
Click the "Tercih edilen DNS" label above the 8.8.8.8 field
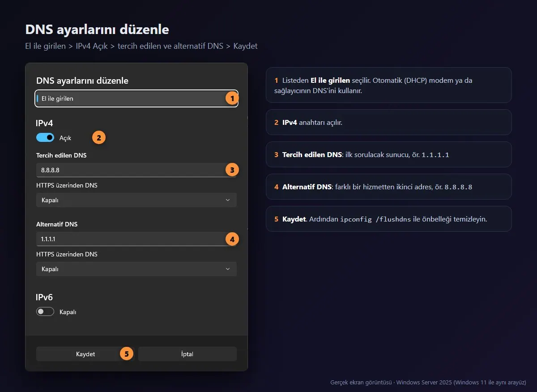click(62, 155)
